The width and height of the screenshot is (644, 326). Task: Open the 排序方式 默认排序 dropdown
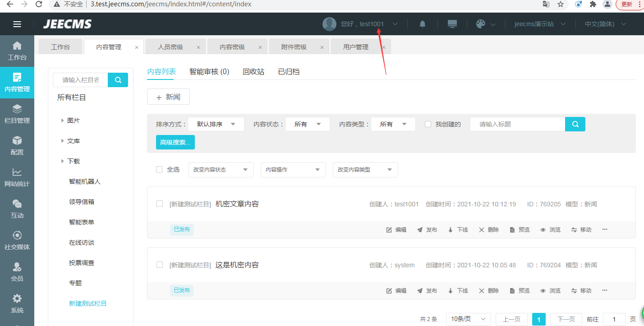point(216,124)
